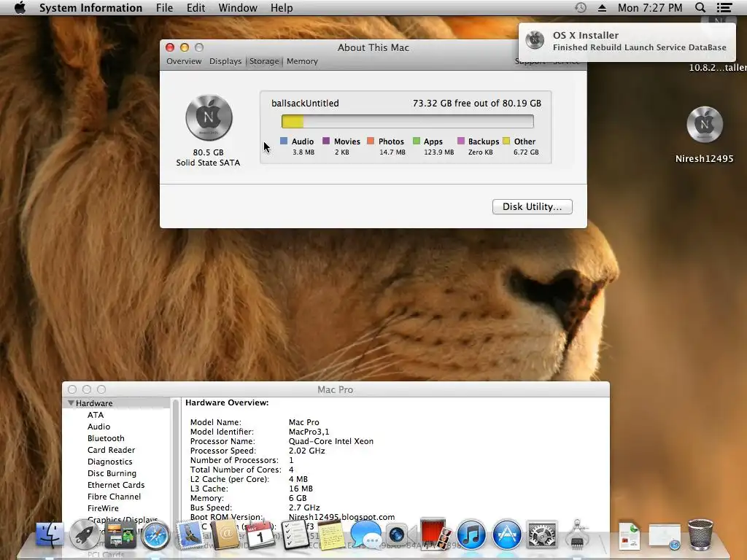
Task: Open App Store icon in Dock
Action: pos(506,534)
